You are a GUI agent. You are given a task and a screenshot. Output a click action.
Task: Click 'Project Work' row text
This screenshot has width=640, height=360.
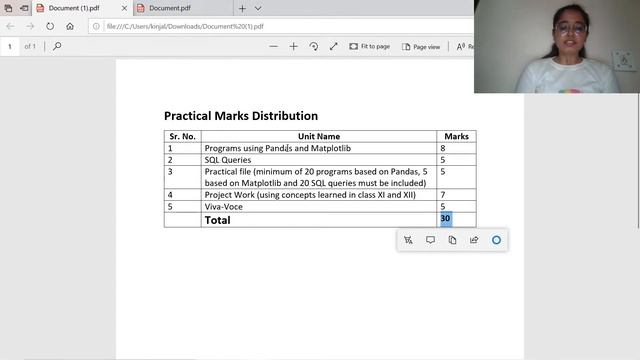point(310,195)
